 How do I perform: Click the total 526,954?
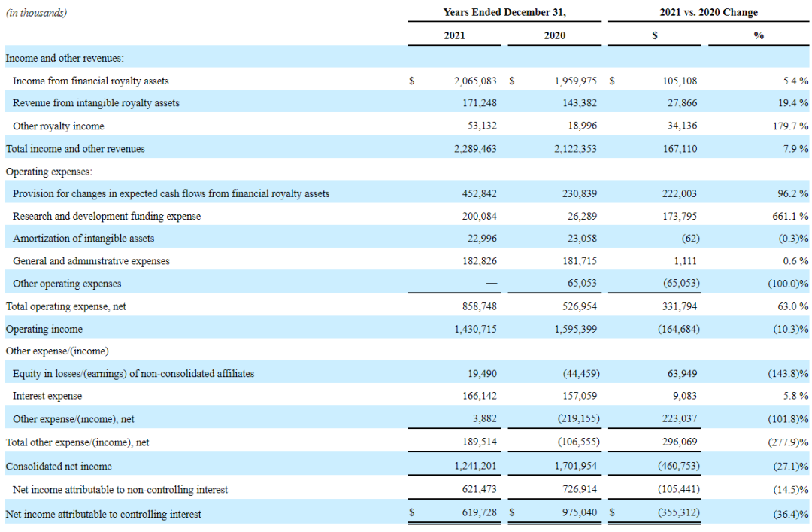(580, 306)
